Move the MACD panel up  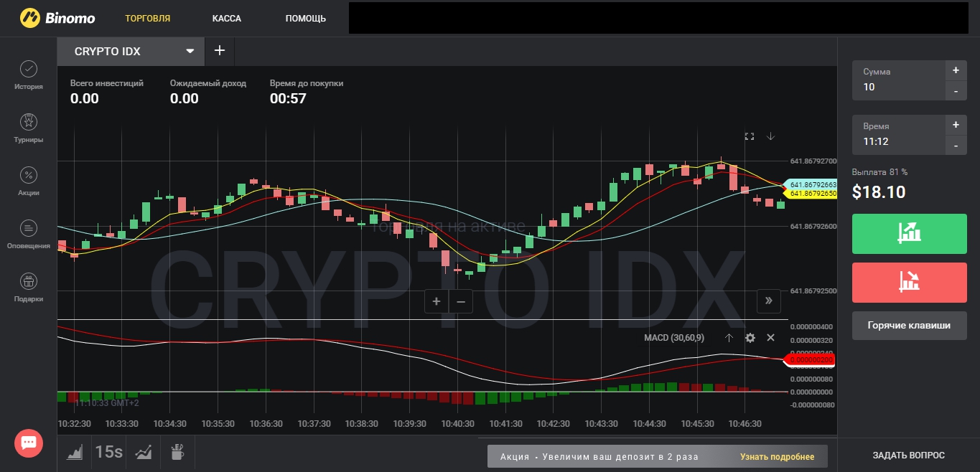(x=729, y=338)
